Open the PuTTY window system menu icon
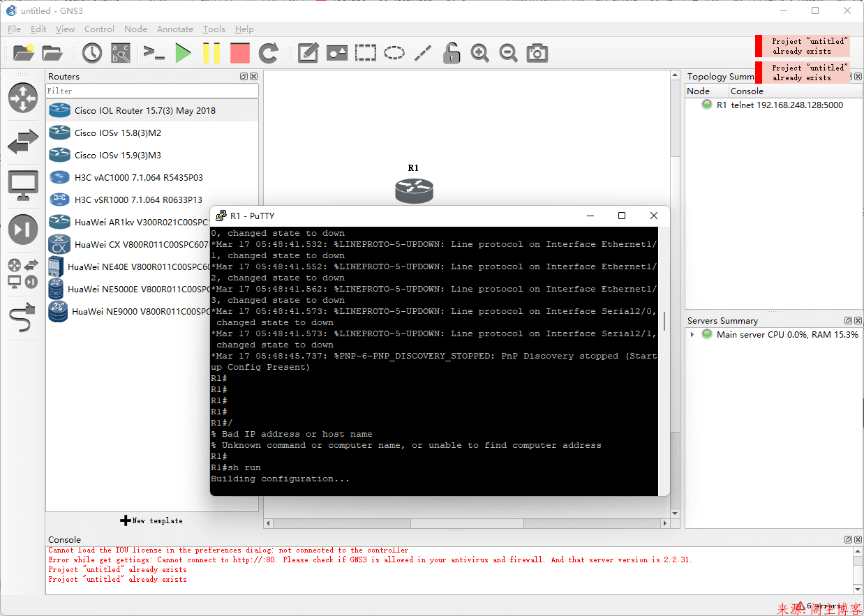 pyautogui.click(x=221, y=216)
